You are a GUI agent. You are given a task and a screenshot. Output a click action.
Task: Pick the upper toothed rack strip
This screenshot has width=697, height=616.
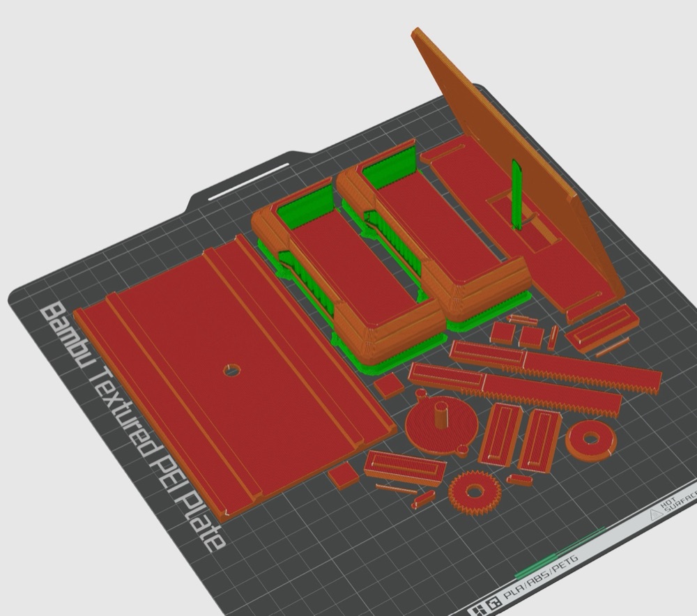[x=555, y=362]
